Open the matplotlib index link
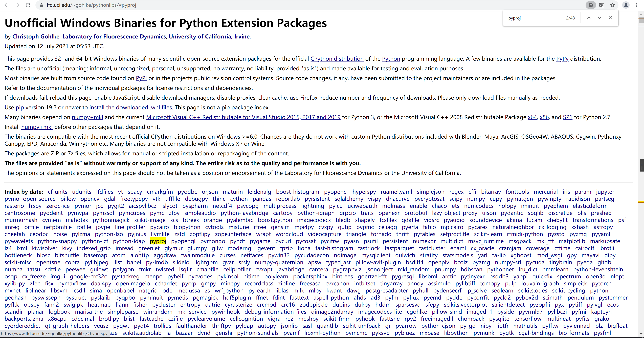The height and width of the screenshot is (338, 644). pyautogui.click(x=572, y=241)
